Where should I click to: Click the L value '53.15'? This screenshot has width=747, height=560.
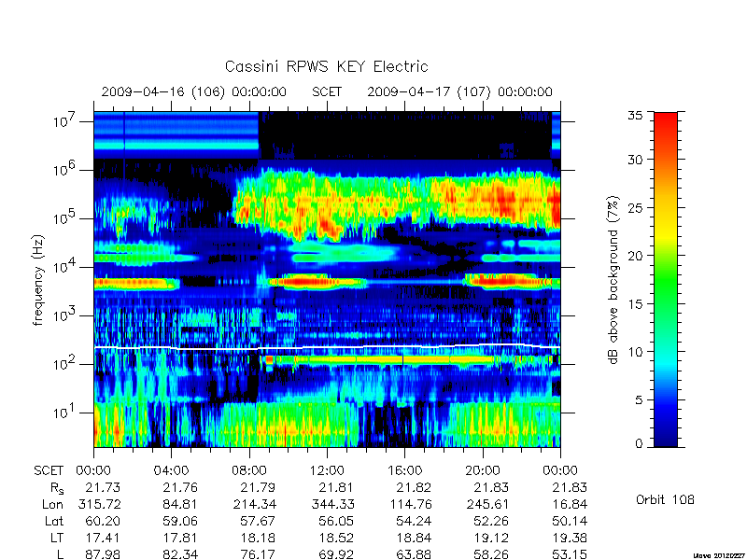[x=570, y=554]
